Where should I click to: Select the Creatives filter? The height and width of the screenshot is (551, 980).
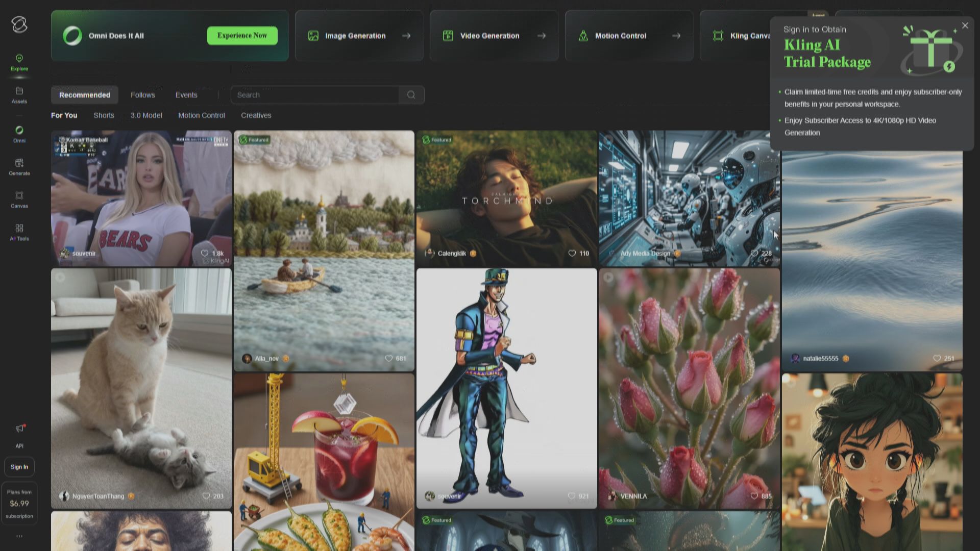[x=256, y=115]
